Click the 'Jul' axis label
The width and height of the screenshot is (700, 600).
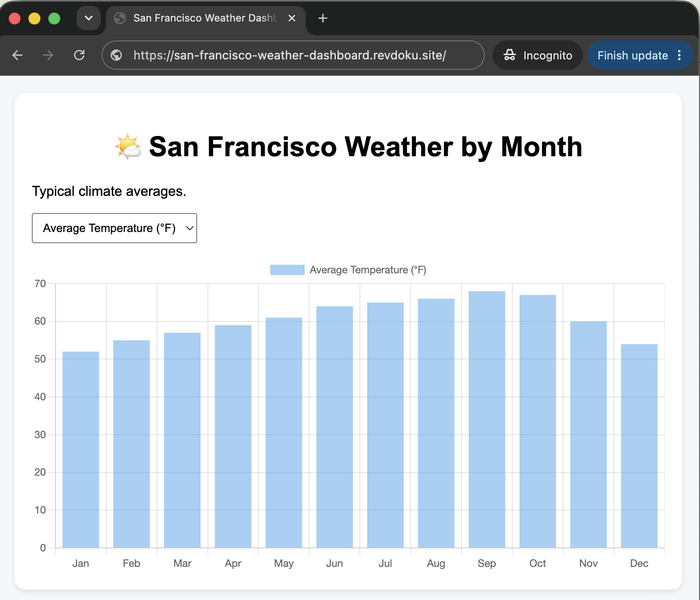385,563
